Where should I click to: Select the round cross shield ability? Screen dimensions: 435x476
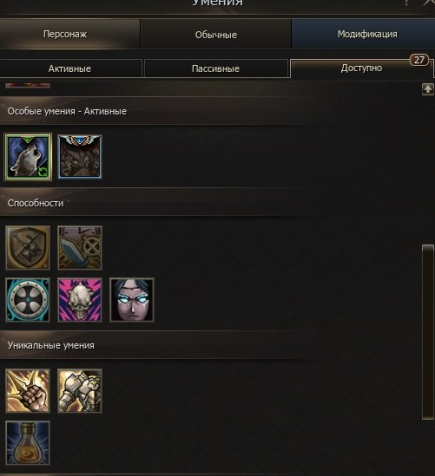(x=28, y=300)
